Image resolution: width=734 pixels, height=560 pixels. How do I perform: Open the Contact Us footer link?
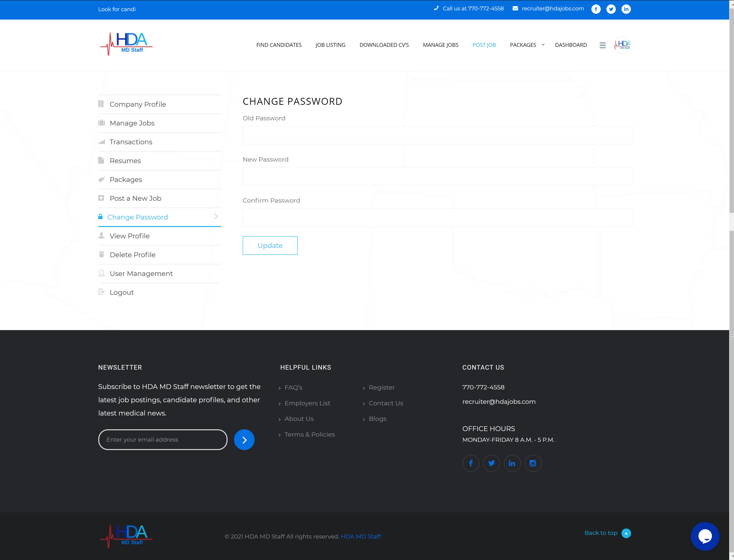point(386,403)
